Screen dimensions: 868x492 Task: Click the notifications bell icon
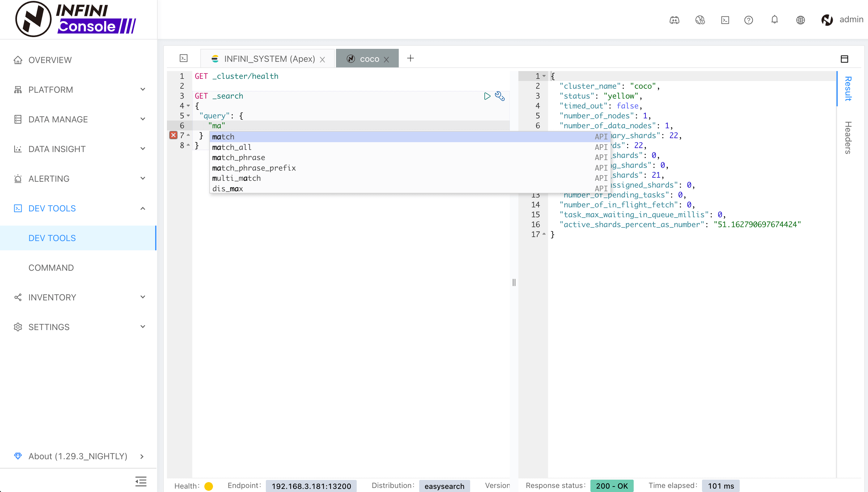(774, 20)
